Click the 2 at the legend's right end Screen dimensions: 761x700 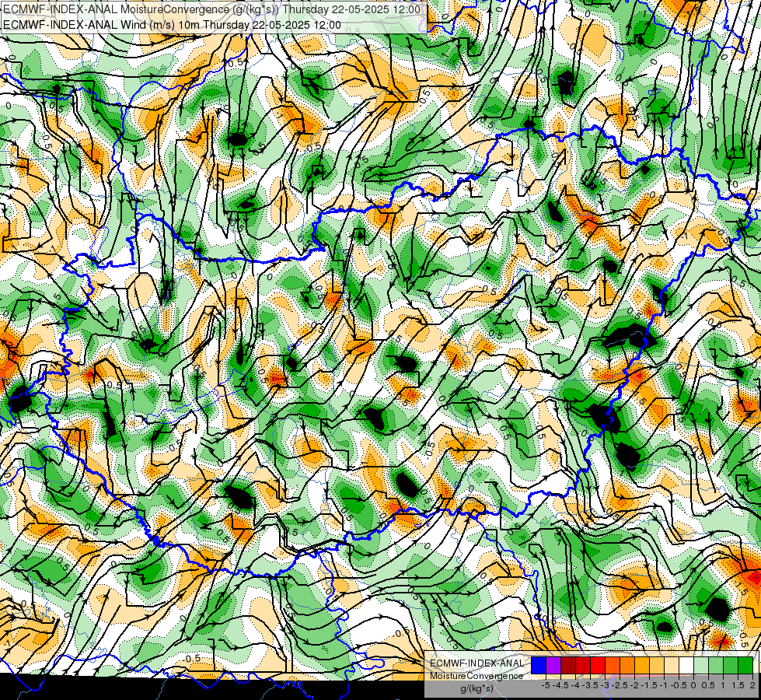pyautogui.click(x=752, y=685)
